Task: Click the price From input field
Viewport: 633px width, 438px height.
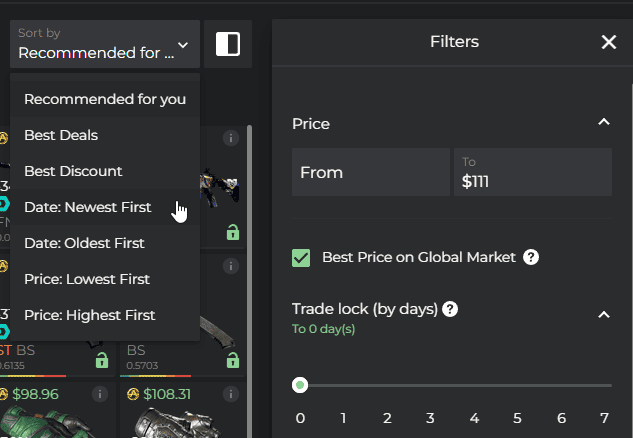Action: pyautogui.click(x=370, y=172)
